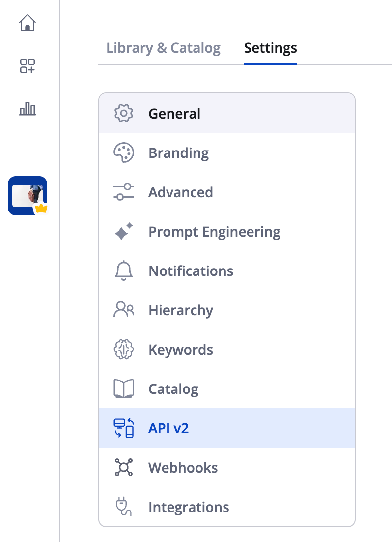Click the Hierarchy people icon
Image resolution: width=392 pixels, height=542 pixels.
point(123,310)
